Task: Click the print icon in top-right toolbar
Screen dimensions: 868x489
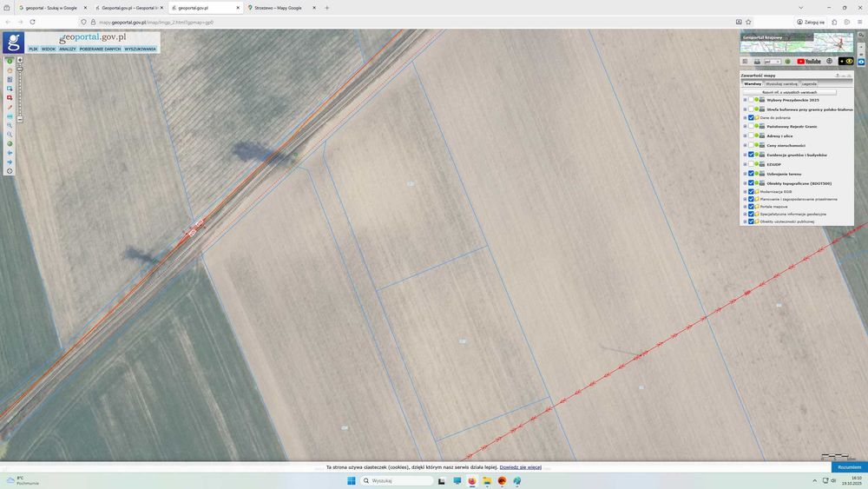Action: click(757, 62)
